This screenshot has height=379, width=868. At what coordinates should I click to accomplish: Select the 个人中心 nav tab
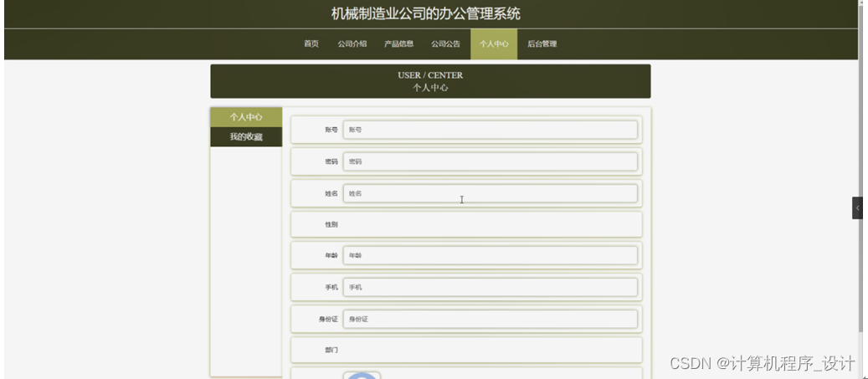click(x=494, y=44)
